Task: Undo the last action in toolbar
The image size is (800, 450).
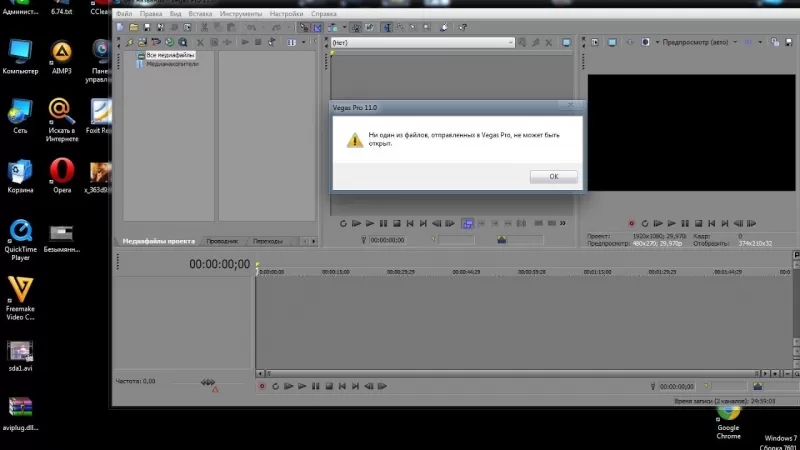Action: [251, 27]
